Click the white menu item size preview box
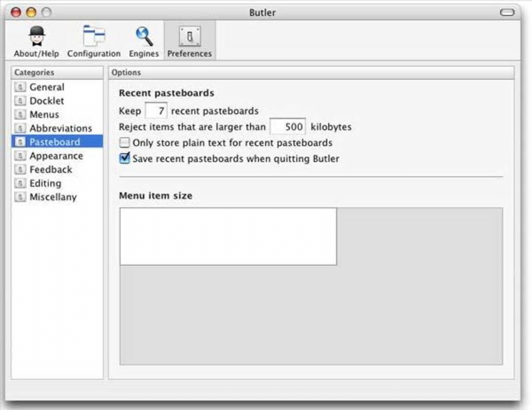The image size is (532, 410). 228,237
